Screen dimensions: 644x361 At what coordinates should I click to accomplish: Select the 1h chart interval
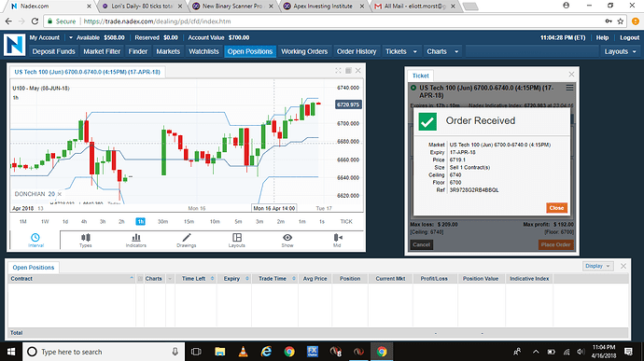pos(140,221)
